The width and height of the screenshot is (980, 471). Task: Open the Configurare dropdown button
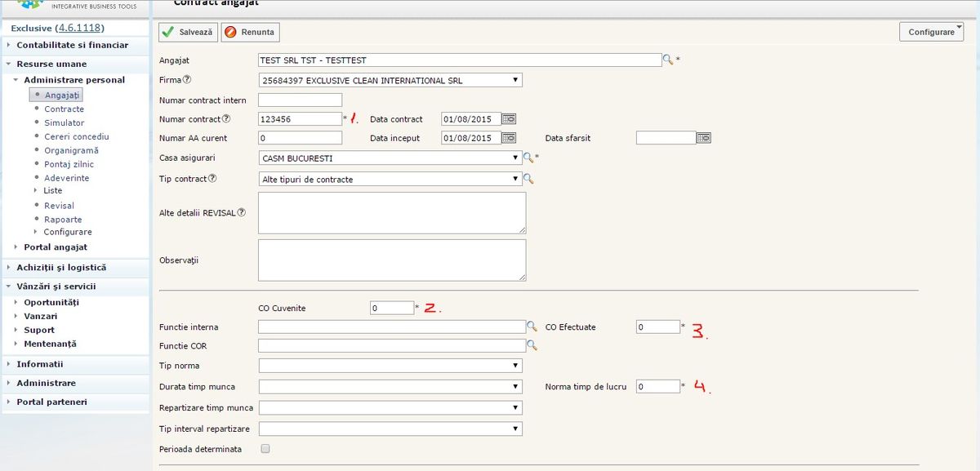[x=931, y=32]
